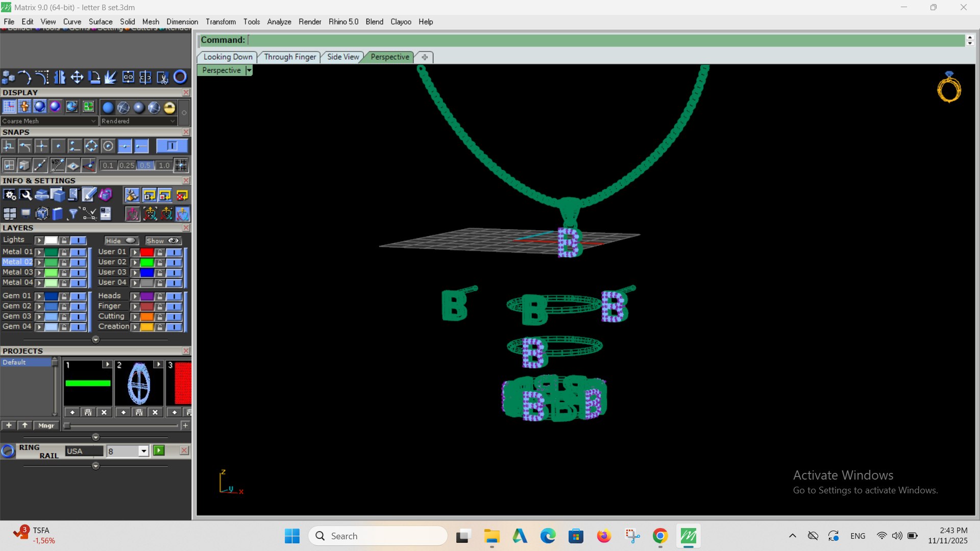Open the projects Mngr button
980x551 pixels.
tap(46, 425)
